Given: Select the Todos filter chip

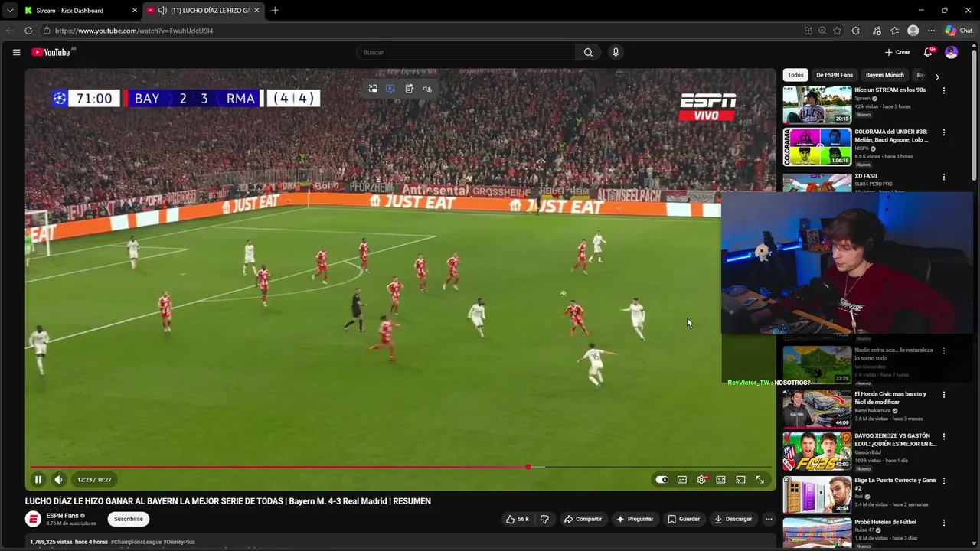Looking at the screenshot, I should [795, 75].
